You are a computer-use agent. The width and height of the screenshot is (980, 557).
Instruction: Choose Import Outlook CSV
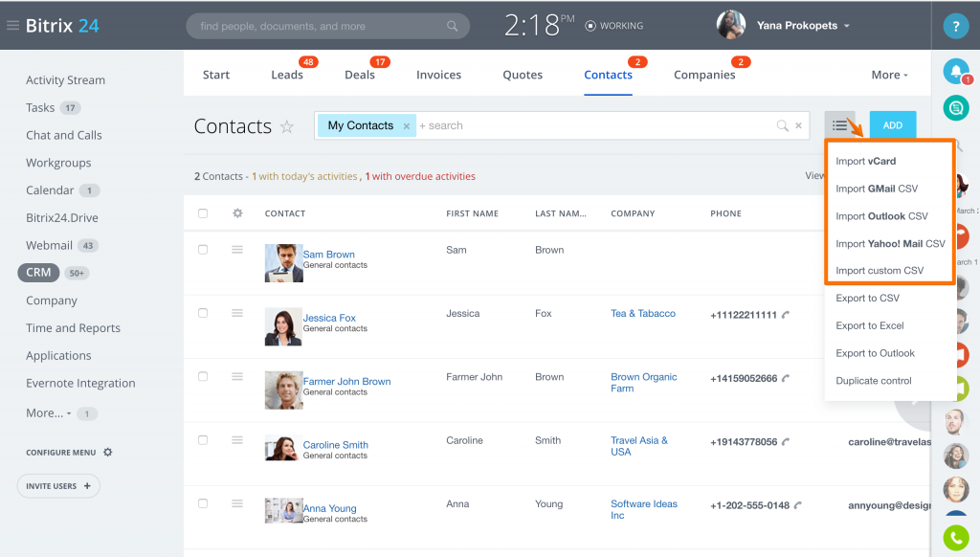click(881, 216)
